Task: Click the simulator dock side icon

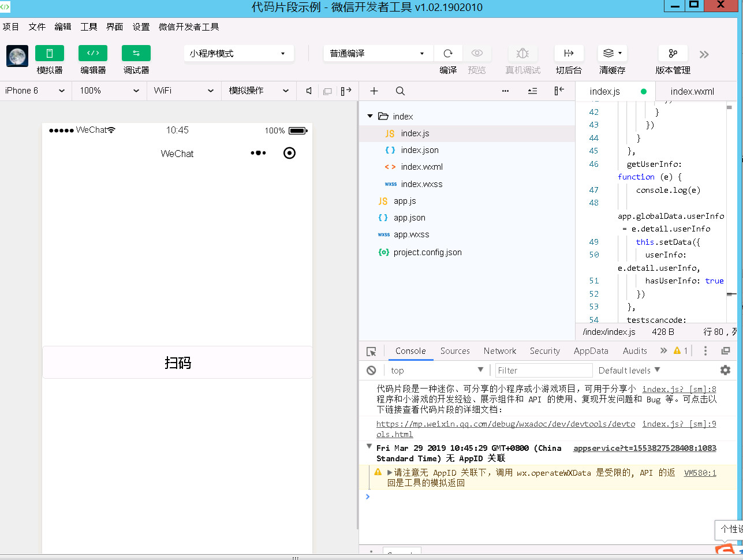Action: coord(346,91)
